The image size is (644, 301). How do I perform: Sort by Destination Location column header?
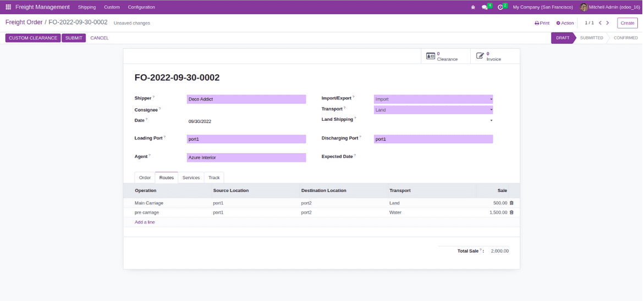point(323,191)
